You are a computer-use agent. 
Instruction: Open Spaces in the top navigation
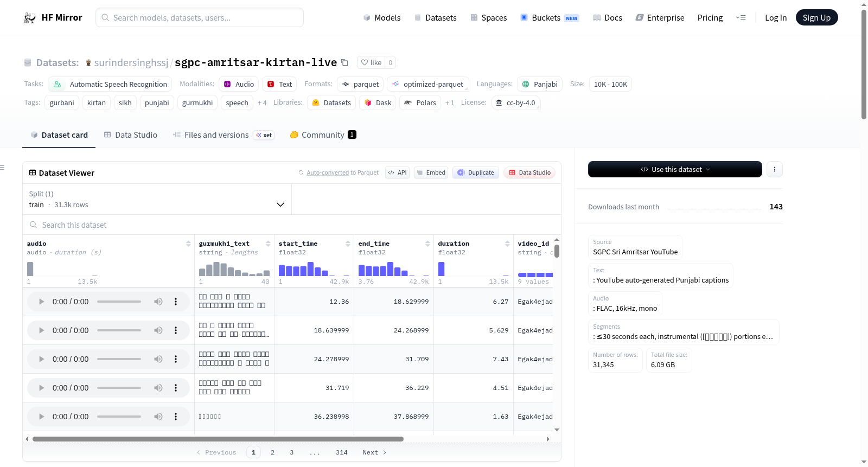pyautogui.click(x=488, y=17)
